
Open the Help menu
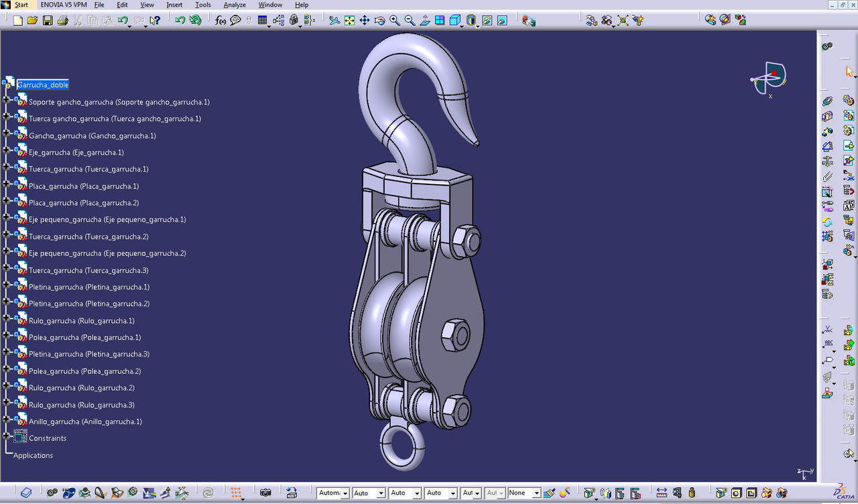(302, 5)
